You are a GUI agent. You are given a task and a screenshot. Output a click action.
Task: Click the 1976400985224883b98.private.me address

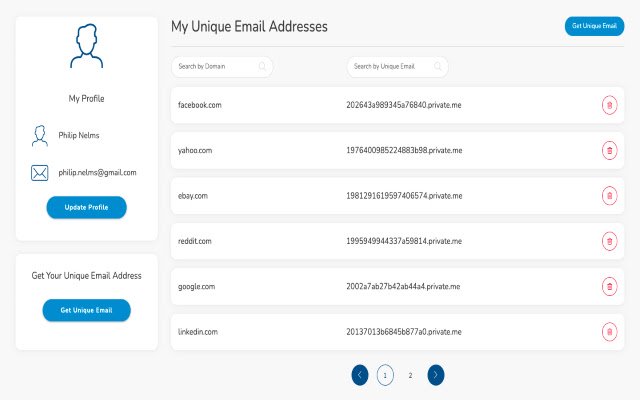[x=404, y=150]
